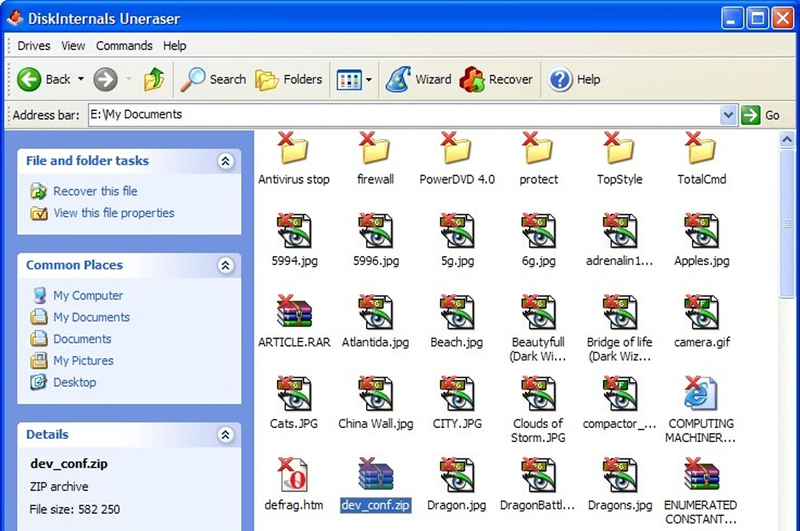The width and height of the screenshot is (800, 531).
Task: Open Help from the toolbar
Action: click(561, 79)
